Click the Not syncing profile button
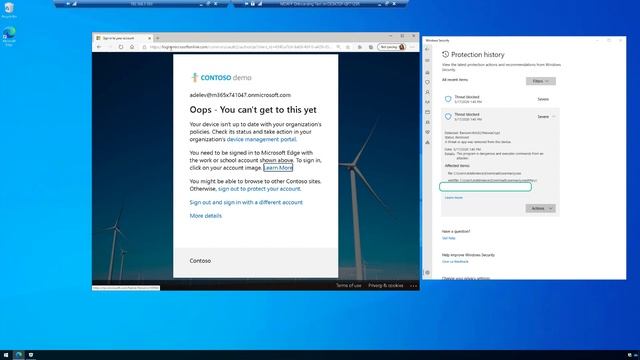 (391, 47)
